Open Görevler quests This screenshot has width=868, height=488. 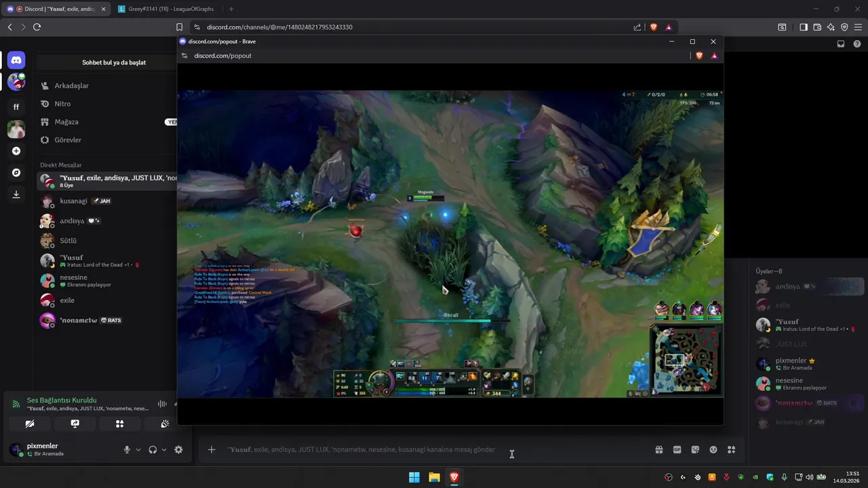pos(106,140)
